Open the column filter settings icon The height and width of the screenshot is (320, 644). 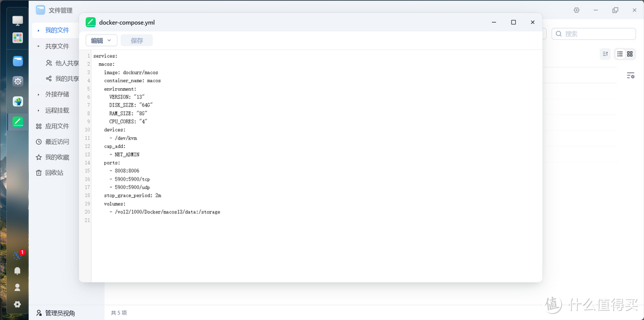point(630,76)
